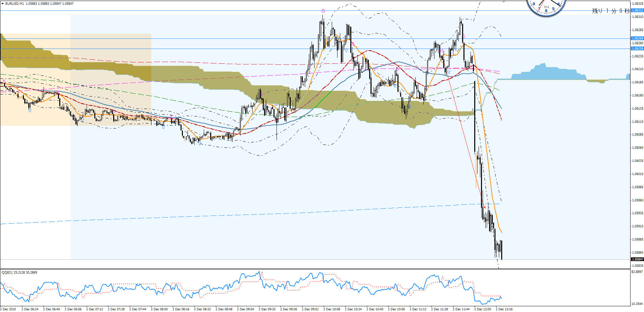
Task: Click the 1.06110 price axis label
Action: pyautogui.click(x=637, y=122)
